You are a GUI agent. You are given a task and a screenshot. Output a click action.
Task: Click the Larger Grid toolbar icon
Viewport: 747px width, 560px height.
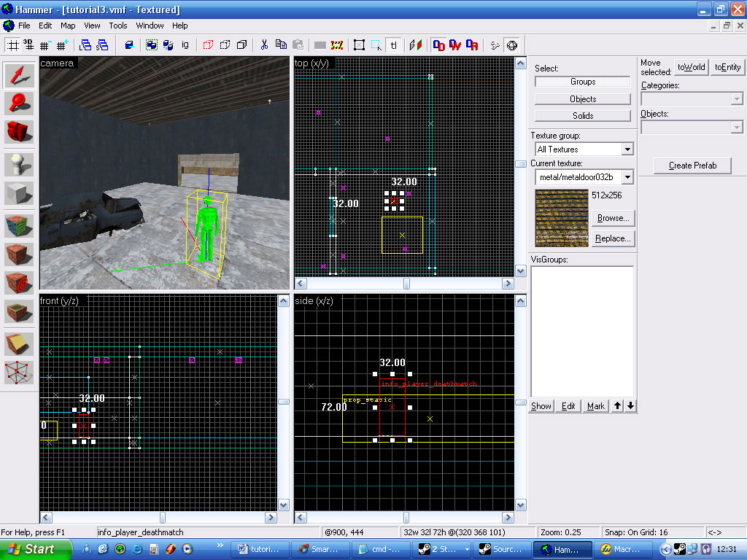[62, 45]
